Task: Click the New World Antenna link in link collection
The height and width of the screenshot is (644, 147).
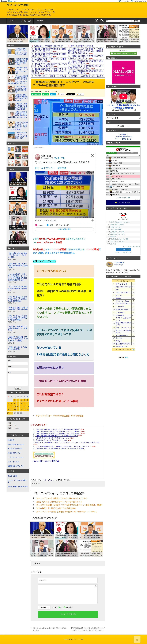Action: point(15,444)
